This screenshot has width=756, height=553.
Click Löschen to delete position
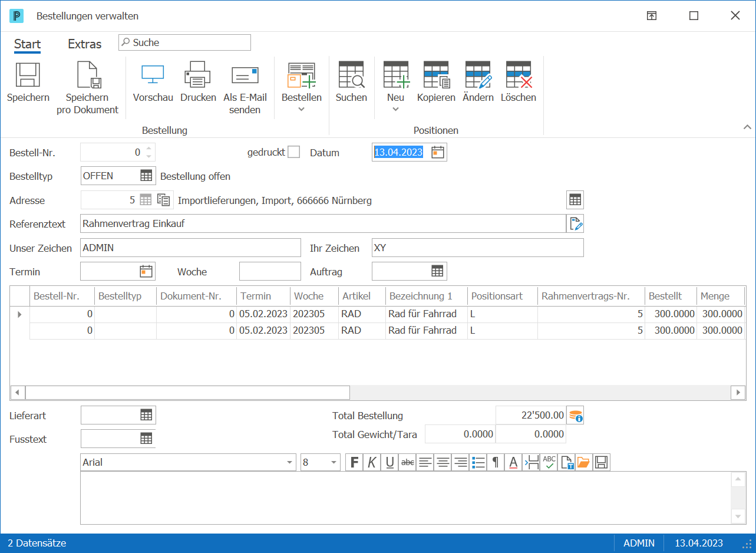click(518, 75)
